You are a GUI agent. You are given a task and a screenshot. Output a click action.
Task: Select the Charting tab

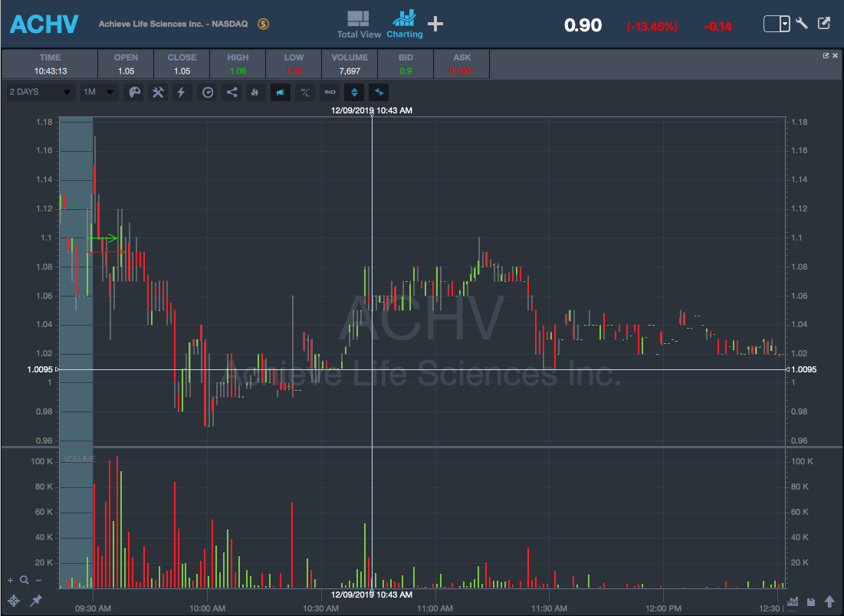(404, 25)
